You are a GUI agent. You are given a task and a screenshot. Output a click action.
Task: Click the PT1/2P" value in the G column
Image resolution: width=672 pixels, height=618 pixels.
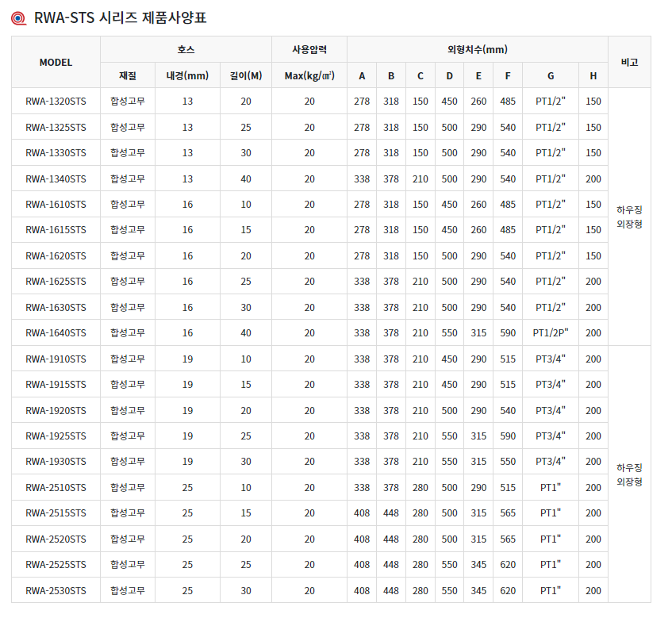(x=550, y=333)
